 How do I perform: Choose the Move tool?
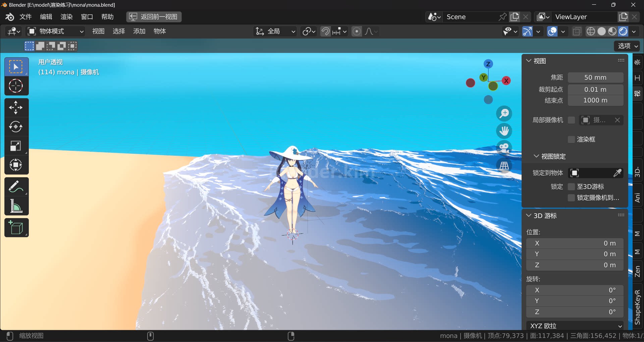[16, 108]
